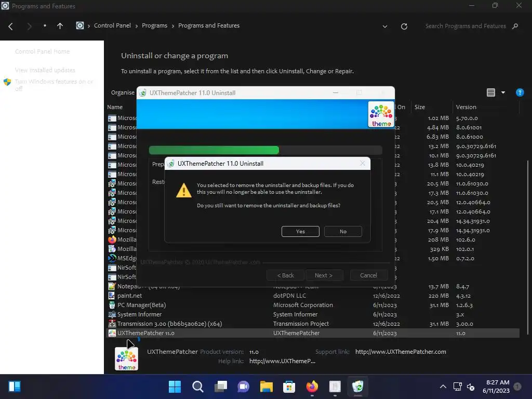Click the warning triangle icon in dialog
Image resolution: width=532 pixels, height=399 pixels.
pyautogui.click(x=184, y=190)
